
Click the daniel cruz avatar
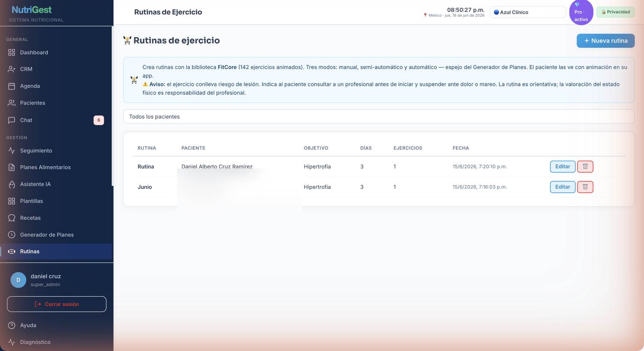(x=18, y=280)
